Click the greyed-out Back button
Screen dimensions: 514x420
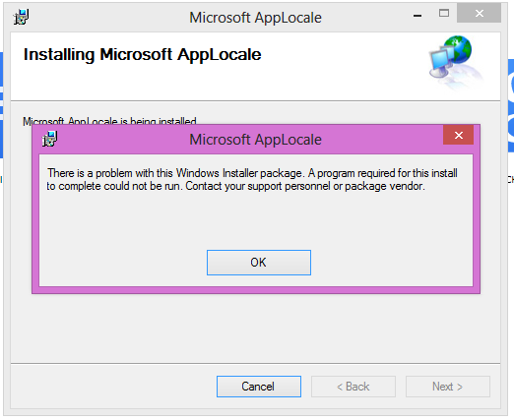353,387
